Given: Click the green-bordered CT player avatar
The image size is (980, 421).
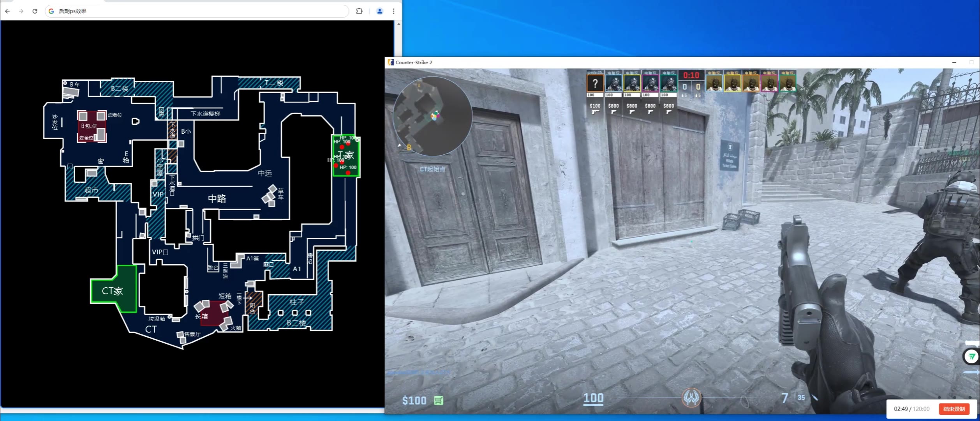Looking at the screenshot, I should (x=669, y=83).
